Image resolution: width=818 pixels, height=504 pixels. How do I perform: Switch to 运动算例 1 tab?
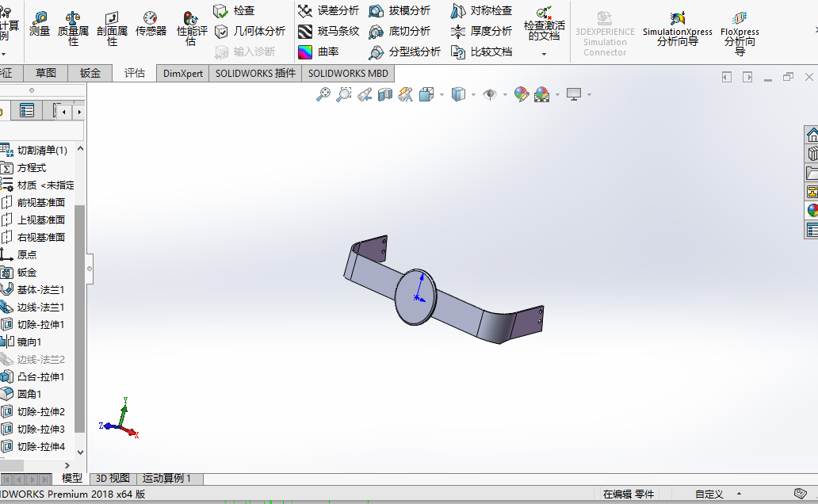tap(167, 479)
